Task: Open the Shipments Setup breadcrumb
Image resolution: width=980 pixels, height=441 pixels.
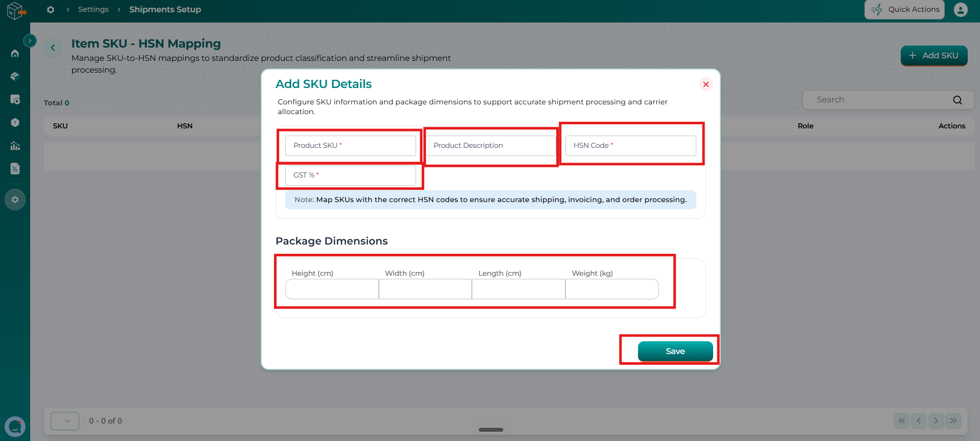Action: tap(165, 9)
